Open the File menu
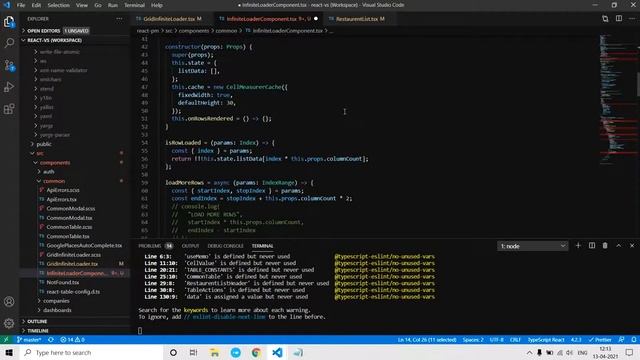640x360 pixels. tap(21, 5)
